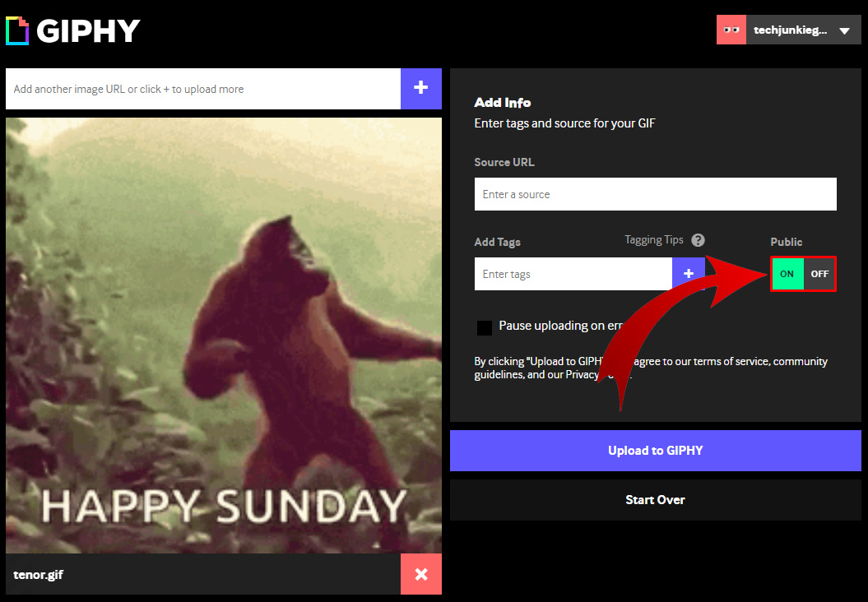The image size is (868, 602).
Task: Click the GIPHY logo icon
Action: click(17, 30)
